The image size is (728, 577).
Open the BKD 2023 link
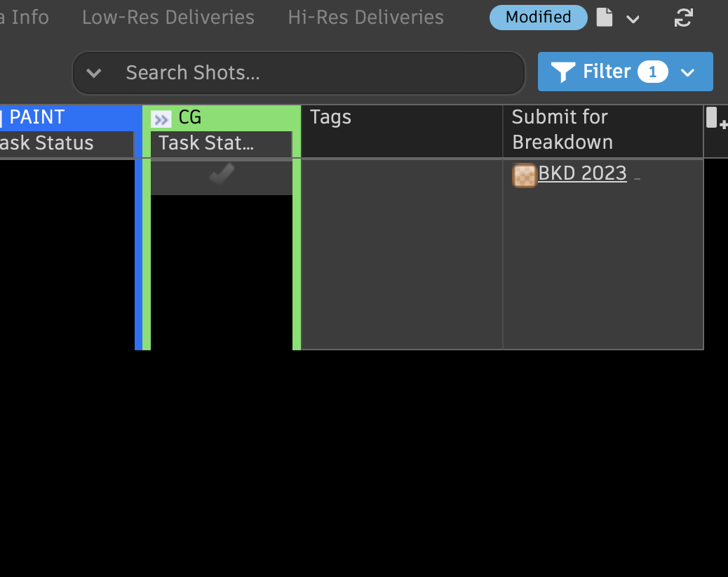(x=582, y=173)
